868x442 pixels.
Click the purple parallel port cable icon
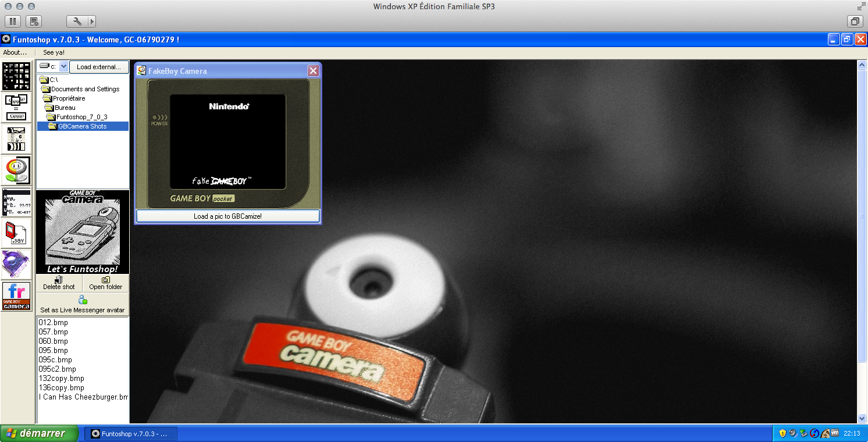(x=16, y=264)
